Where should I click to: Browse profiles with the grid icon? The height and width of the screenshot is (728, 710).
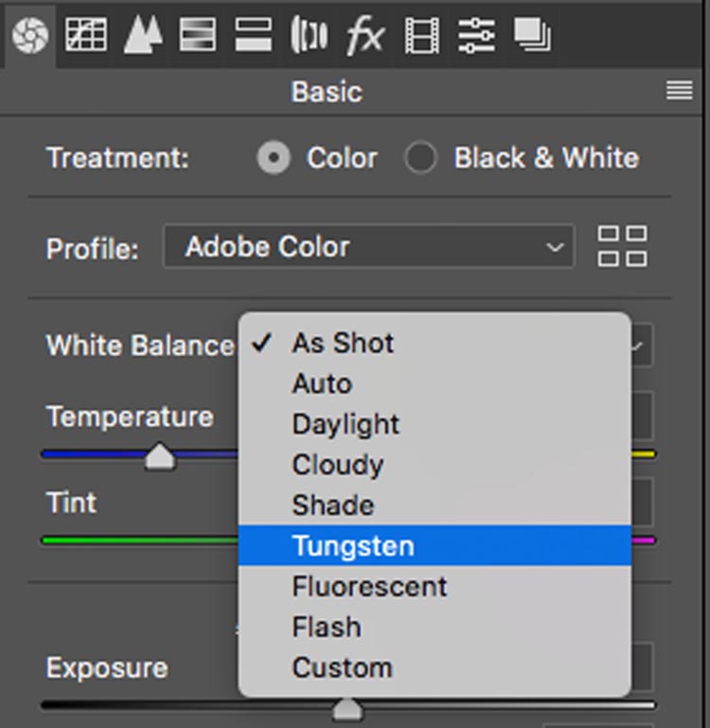pos(622,246)
